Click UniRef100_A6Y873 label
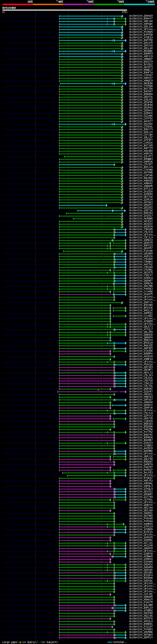Screen dimensions: 157x644 click(141, 67)
